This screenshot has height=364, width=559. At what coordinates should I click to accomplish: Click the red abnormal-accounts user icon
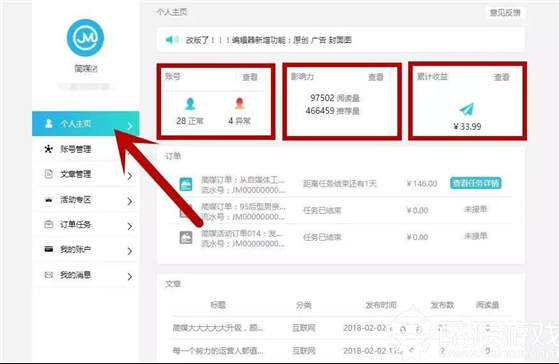239,103
